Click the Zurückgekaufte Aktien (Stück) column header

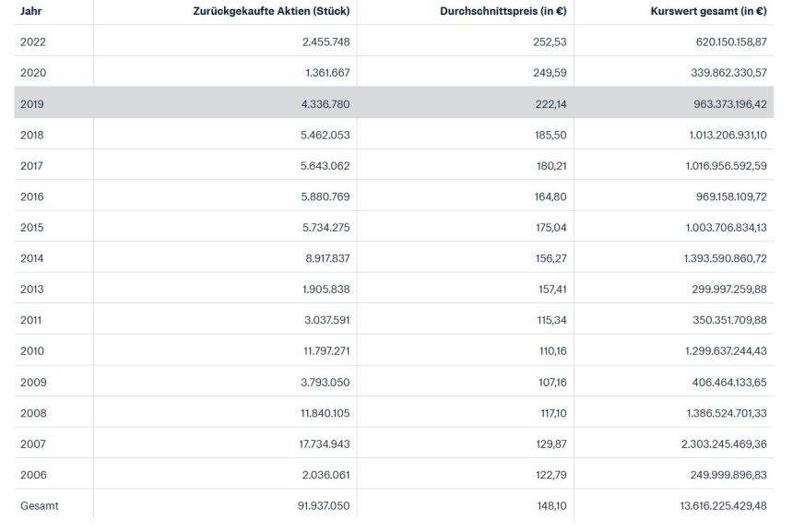click(270, 10)
